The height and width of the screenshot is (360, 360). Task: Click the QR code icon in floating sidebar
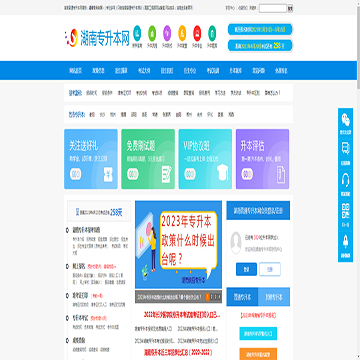[345, 210]
